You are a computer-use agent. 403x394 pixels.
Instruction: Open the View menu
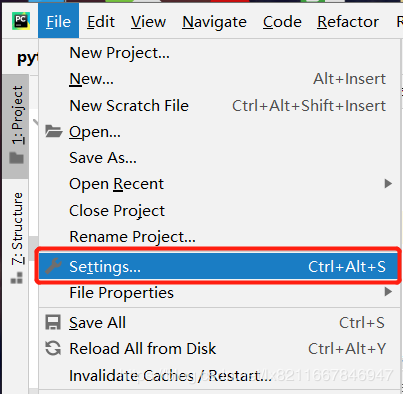coord(148,22)
